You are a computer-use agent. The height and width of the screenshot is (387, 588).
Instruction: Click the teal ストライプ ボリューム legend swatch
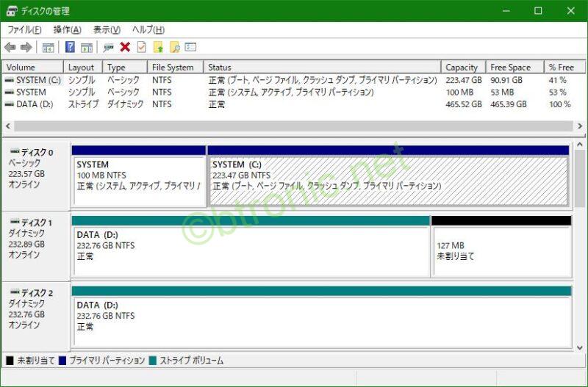153,361
